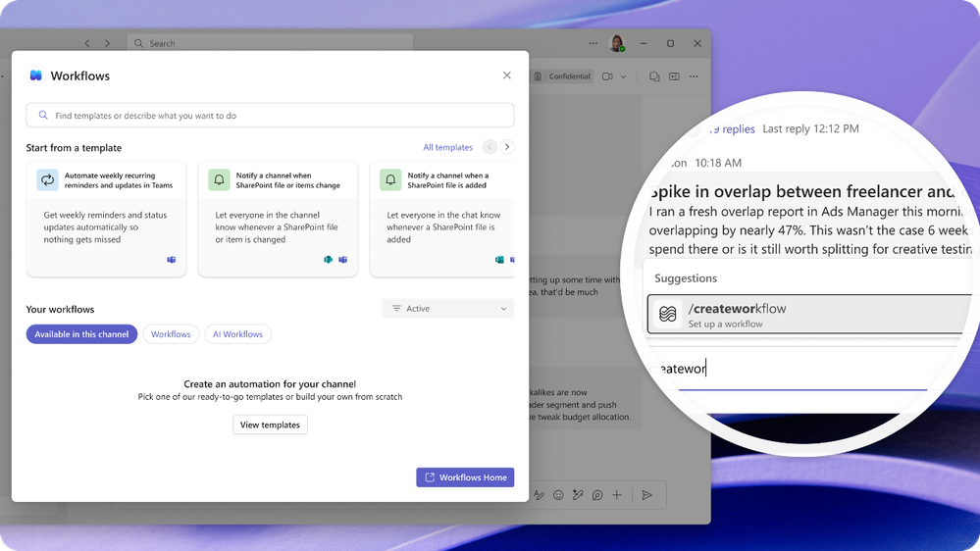The image size is (980, 551).
Task: Click the Workflows logo icon in dialog header
Action: [36, 75]
